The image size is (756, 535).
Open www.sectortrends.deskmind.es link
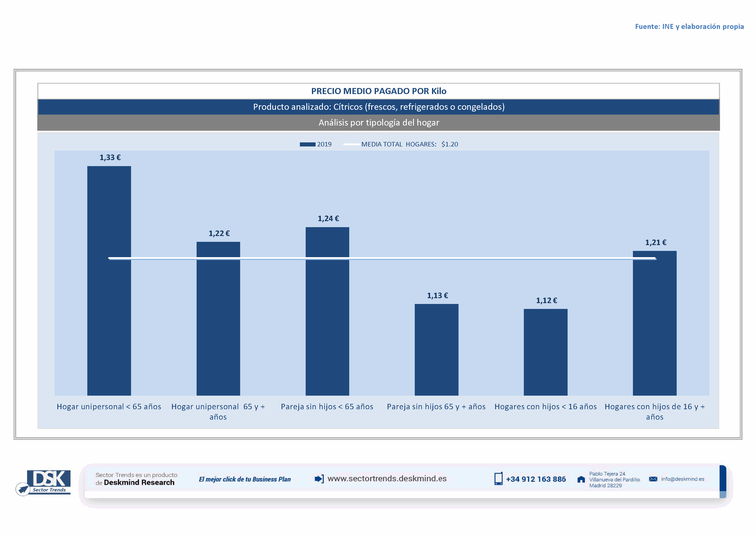[x=387, y=479]
